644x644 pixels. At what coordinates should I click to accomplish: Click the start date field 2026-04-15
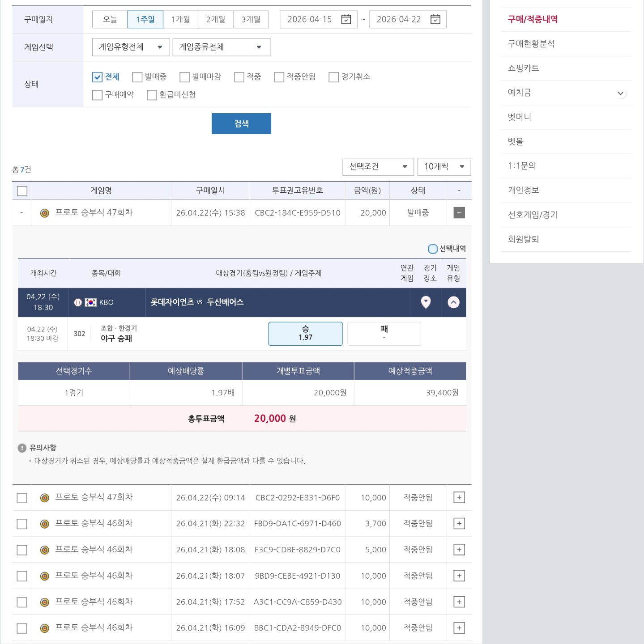pyautogui.click(x=319, y=19)
